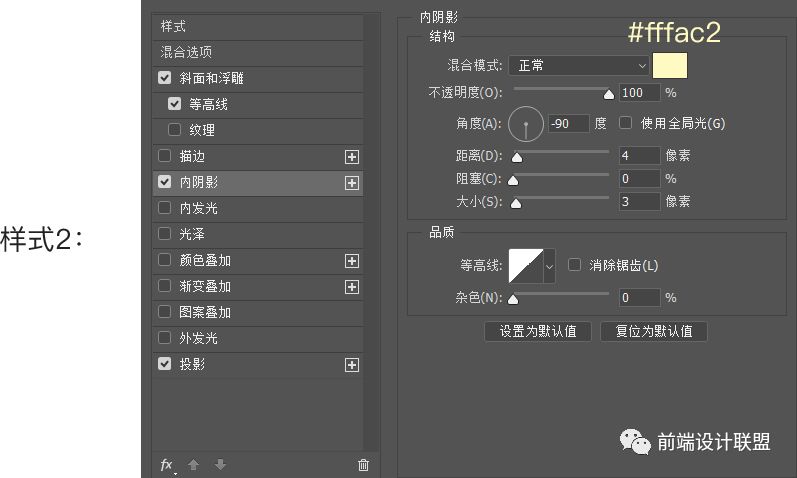Click the 大小 slider handle
The height and width of the screenshot is (478, 797).
[516, 203]
